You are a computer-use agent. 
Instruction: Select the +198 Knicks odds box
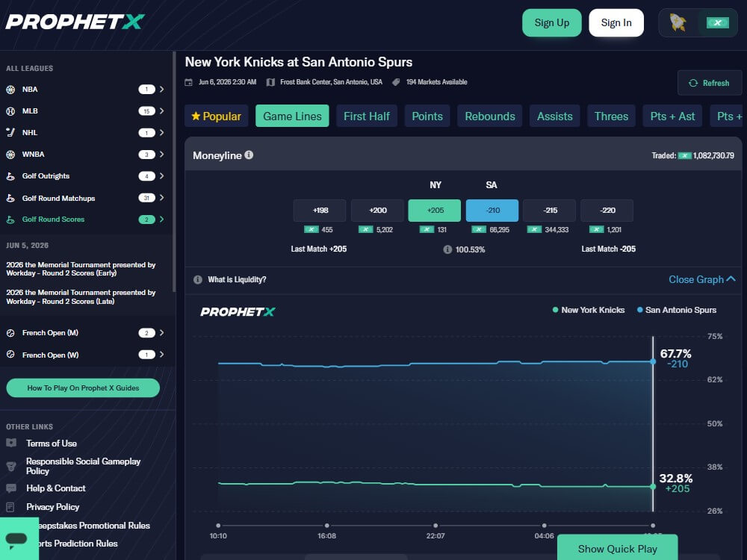pyautogui.click(x=320, y=211)
